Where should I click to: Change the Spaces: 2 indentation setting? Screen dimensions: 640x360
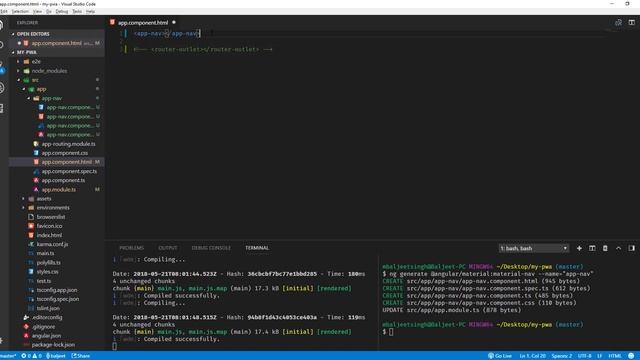[562, 356]
